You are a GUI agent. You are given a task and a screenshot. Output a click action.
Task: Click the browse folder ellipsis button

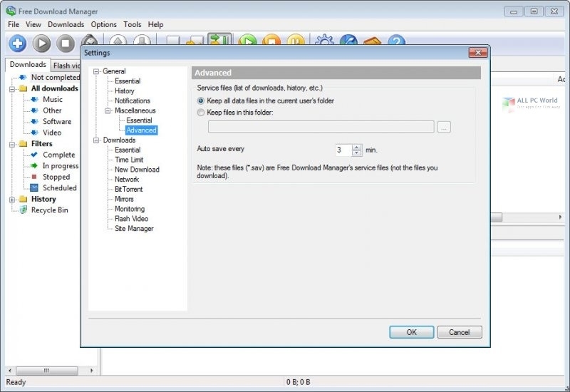click(444, 128)
